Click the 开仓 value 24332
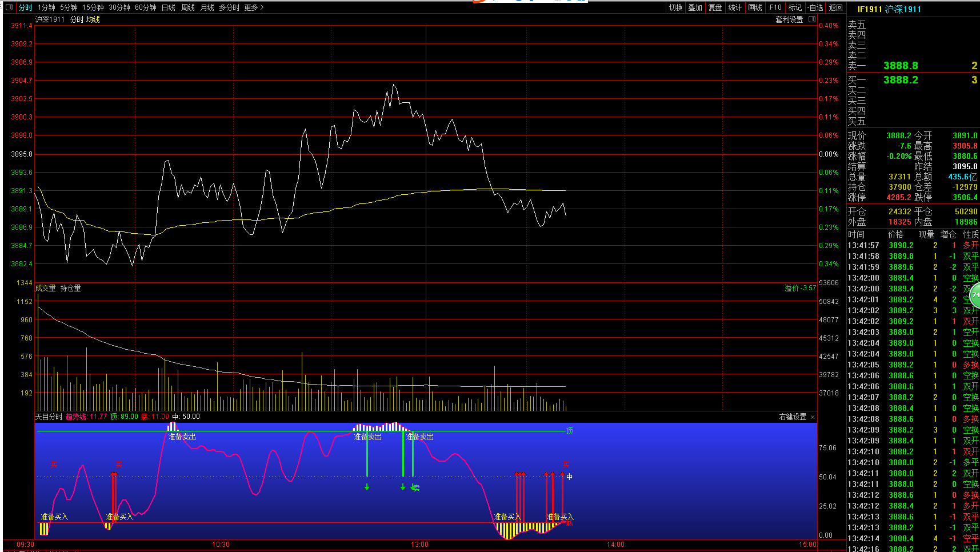This screenshot has height=552, width=980. click(x=899, y=211)
